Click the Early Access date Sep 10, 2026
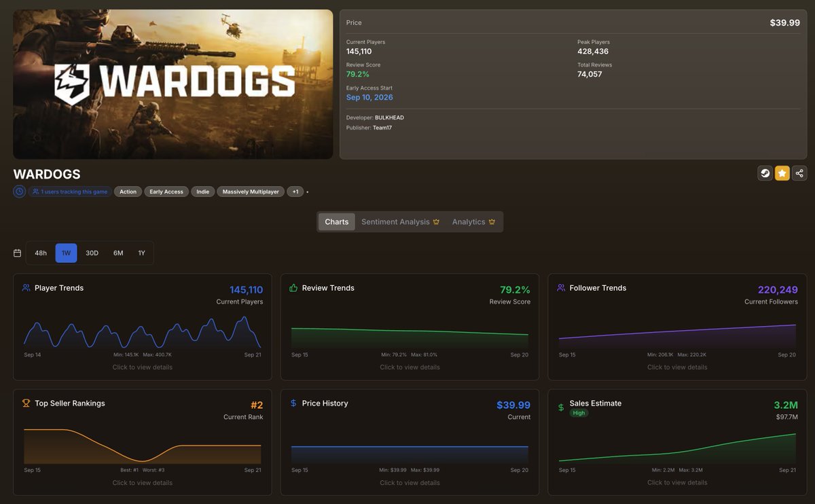Viewport: 815px width, 504px height. coord(369,97)
